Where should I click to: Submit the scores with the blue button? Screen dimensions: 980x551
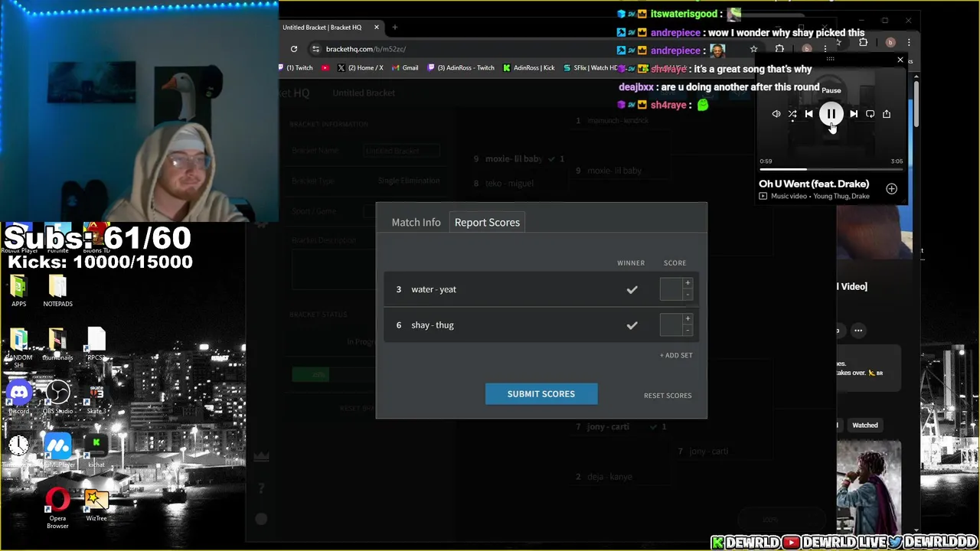[x=541, y=394]
